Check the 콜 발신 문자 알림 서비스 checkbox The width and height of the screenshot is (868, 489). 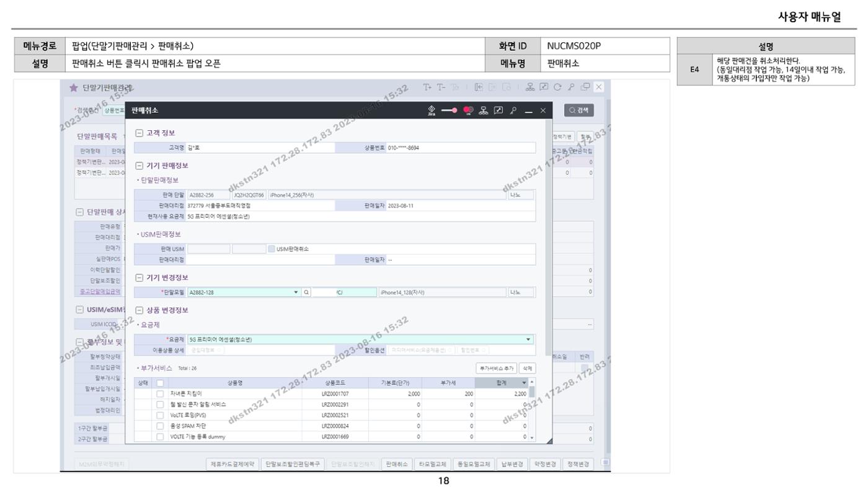[160, 404]
